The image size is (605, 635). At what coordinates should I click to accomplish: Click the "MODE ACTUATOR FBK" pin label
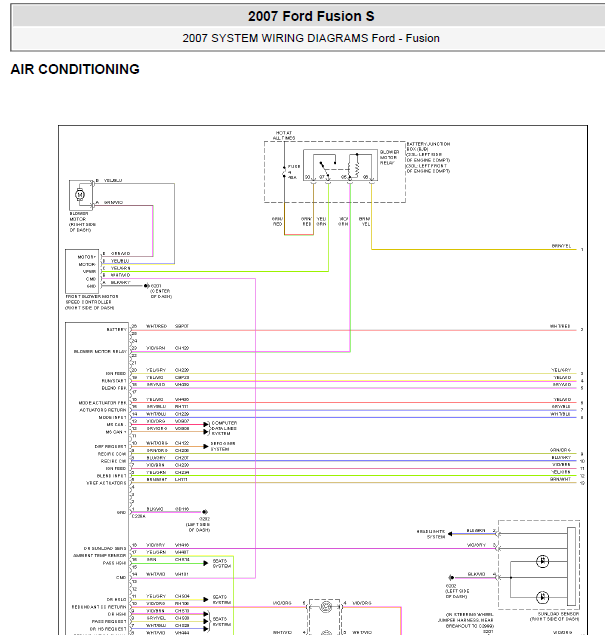click(x=102, y=403)
